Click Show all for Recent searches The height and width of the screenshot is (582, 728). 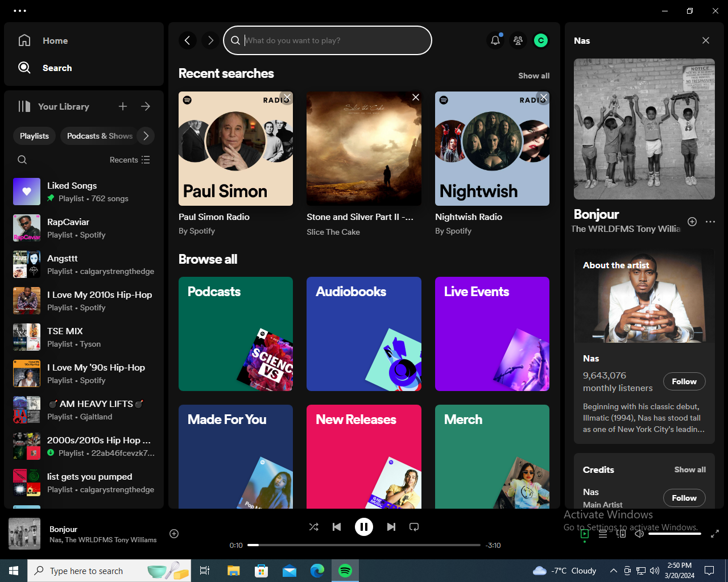tap(533, 76)
